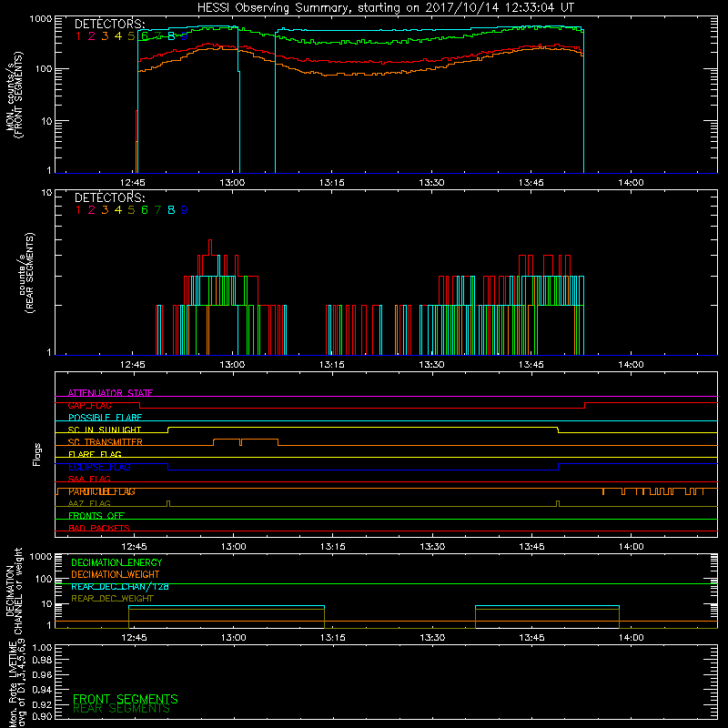728x728 pixels.
Task: Click the 13:30 tick label under the front segments plot
Action: point(431,183)
